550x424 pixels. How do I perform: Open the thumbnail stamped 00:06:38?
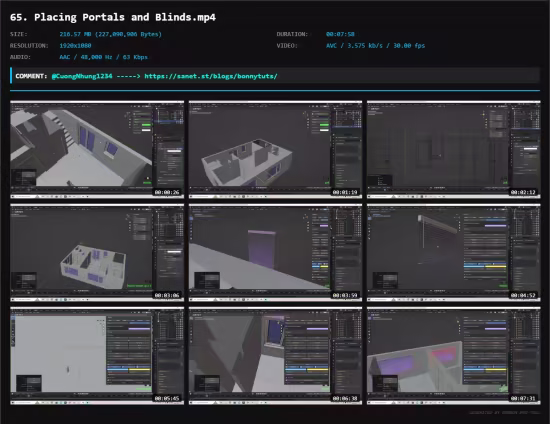pyautogui.click(x=275, y=356)
